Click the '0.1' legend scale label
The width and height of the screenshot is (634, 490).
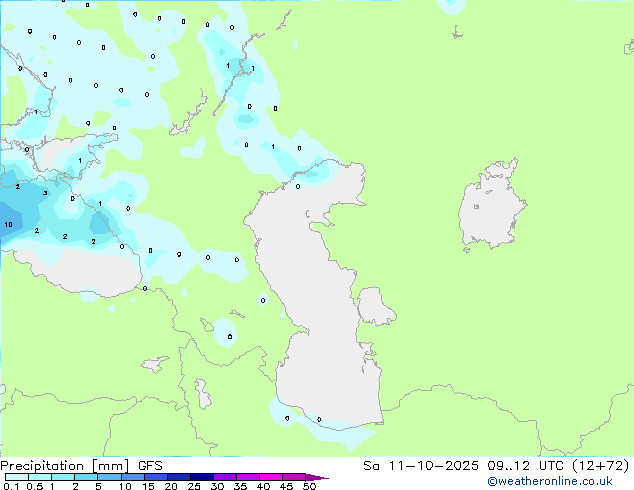pyautogui.click(x=11, y=486)
